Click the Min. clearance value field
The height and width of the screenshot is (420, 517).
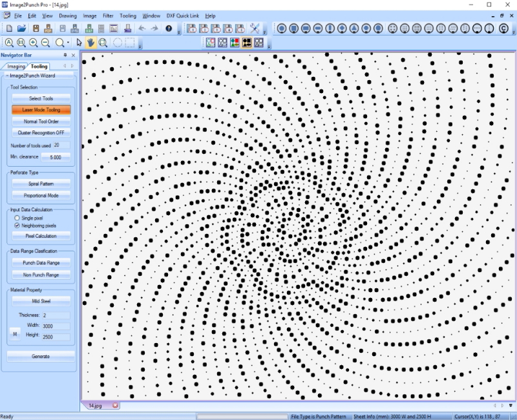[x=56, y=157]
